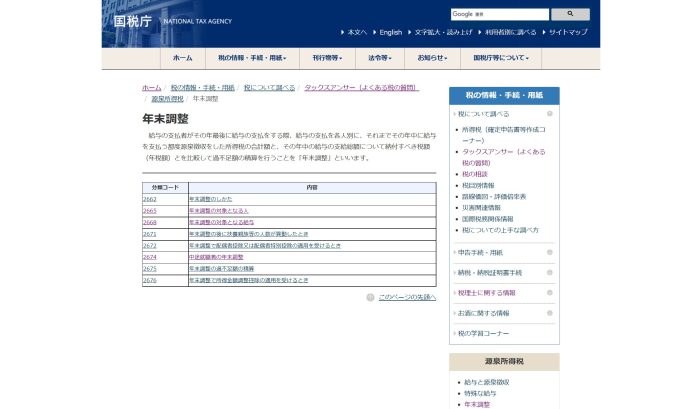
Task: Open the 申告手続・用紙 sidebar section link
Action: point(480,253)
